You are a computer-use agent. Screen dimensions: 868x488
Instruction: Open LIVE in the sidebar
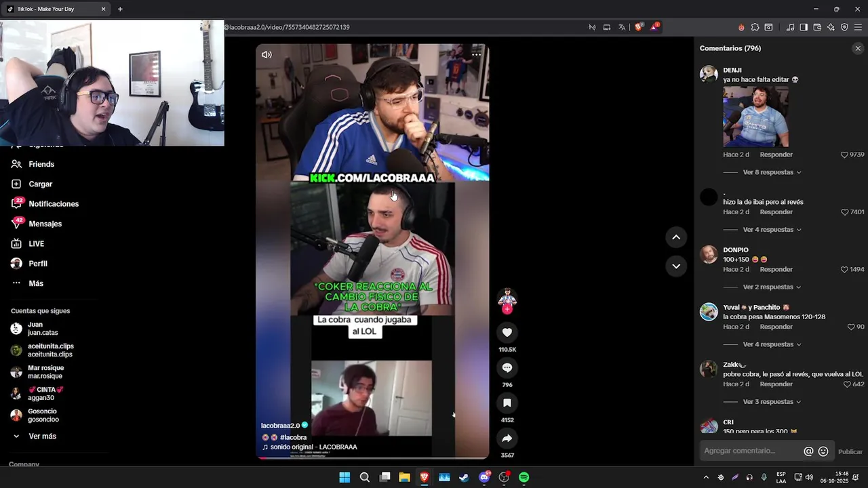[x=36, y=244]
